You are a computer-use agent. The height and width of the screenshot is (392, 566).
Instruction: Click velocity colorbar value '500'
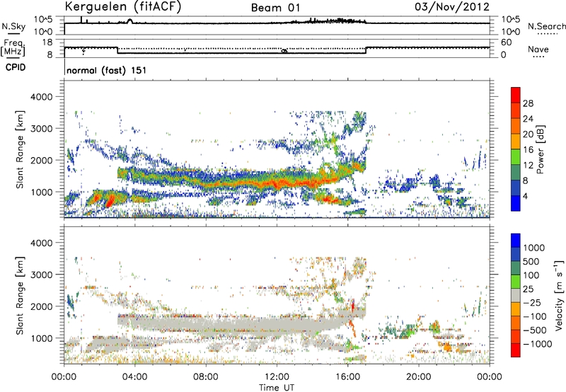tap(531, 262)
